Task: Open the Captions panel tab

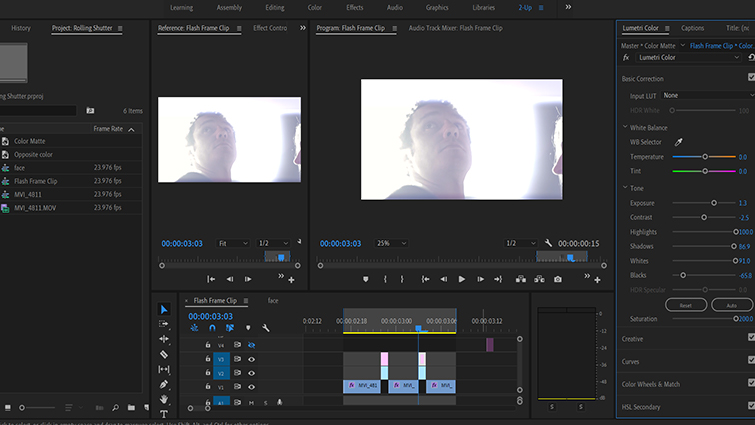Action: 693,28
